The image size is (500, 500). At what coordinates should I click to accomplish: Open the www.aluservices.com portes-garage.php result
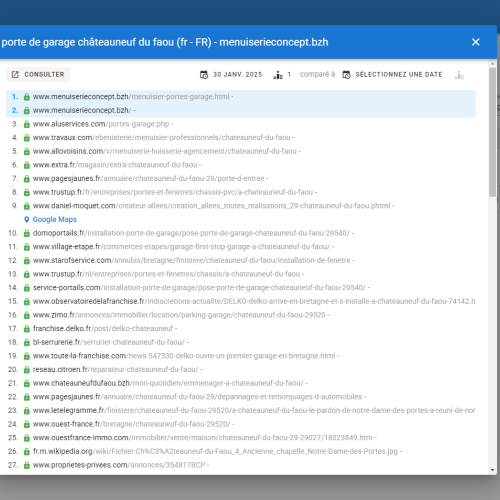pos(101,124)
